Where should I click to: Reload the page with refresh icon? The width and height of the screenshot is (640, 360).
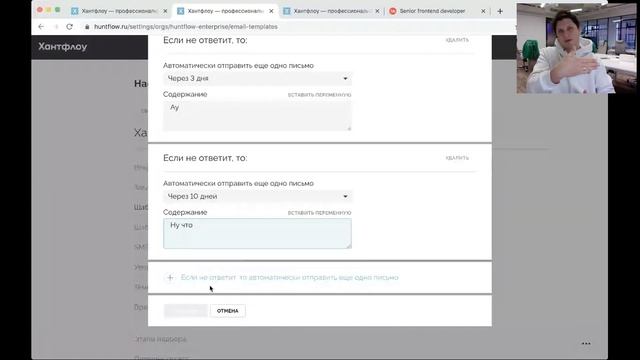69,27
